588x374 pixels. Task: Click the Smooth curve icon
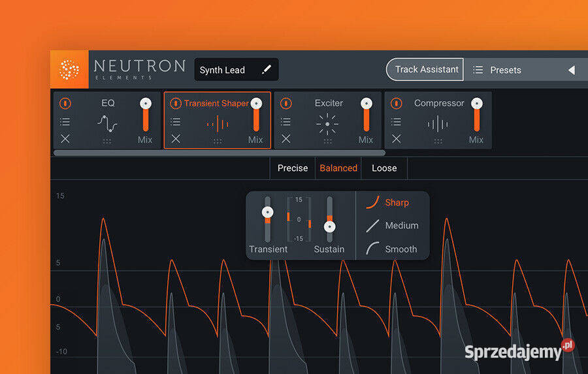coord(372,249)
